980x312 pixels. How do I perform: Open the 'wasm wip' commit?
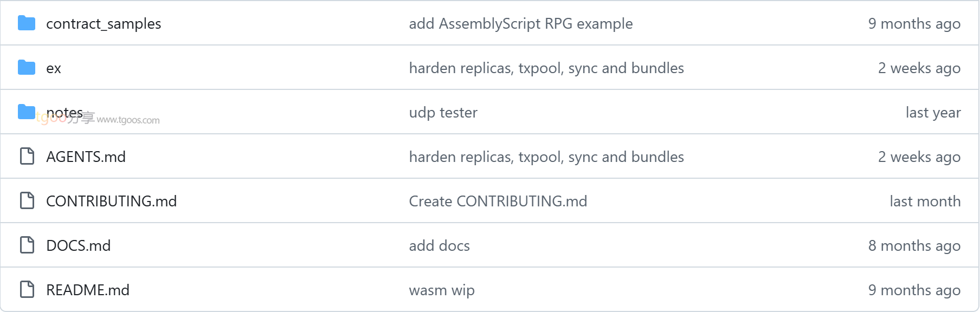pyautogui.click(x=442, y=290)
